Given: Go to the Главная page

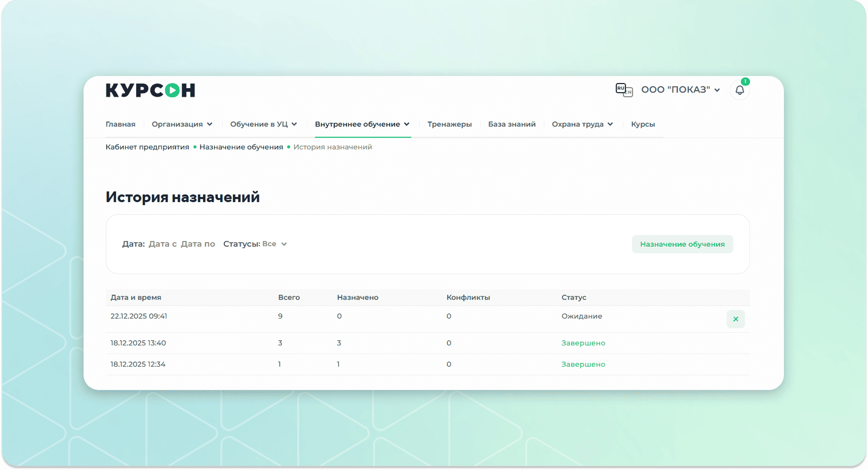Looking at the screenshot, I should coord(121,124).
